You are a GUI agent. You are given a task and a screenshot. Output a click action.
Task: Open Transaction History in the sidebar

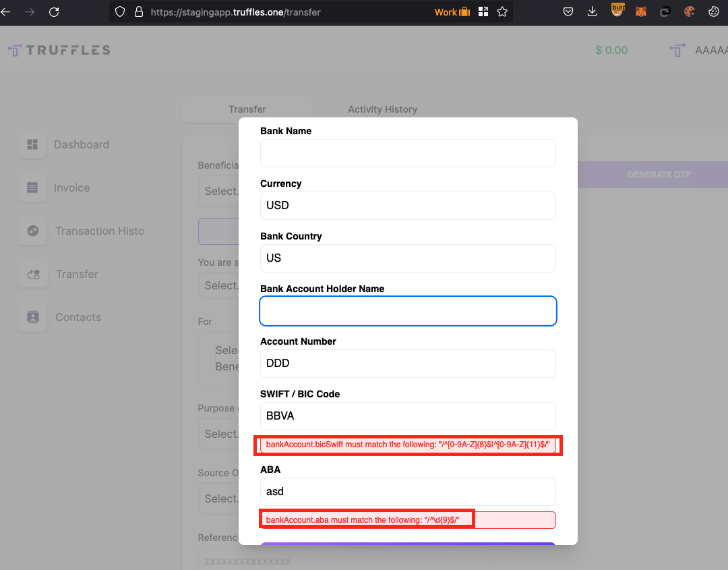click(100, 231)
